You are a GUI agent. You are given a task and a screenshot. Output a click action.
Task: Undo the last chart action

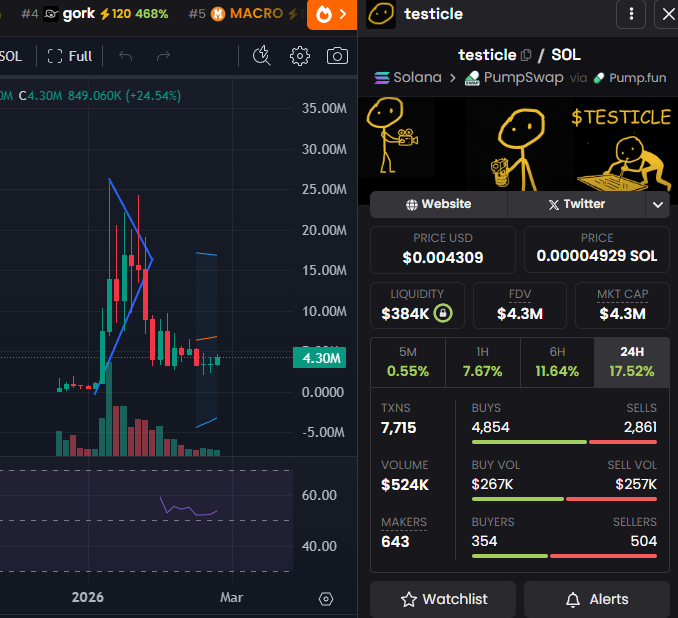click(125, 56)
